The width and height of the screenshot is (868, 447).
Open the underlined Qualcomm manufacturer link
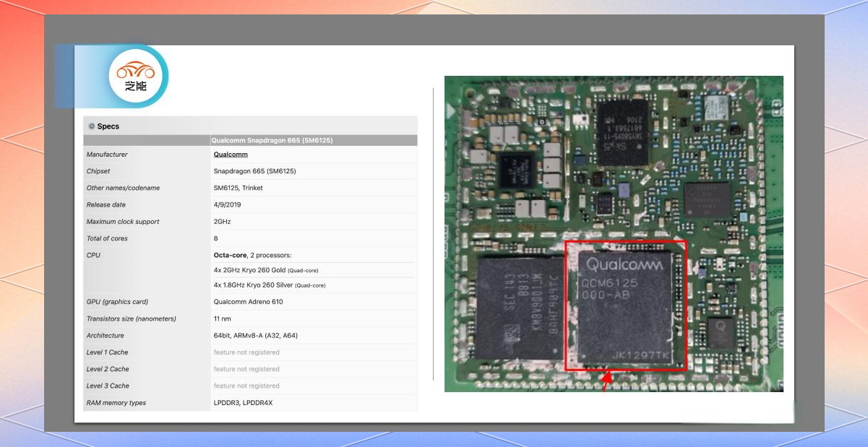(231, 155)
